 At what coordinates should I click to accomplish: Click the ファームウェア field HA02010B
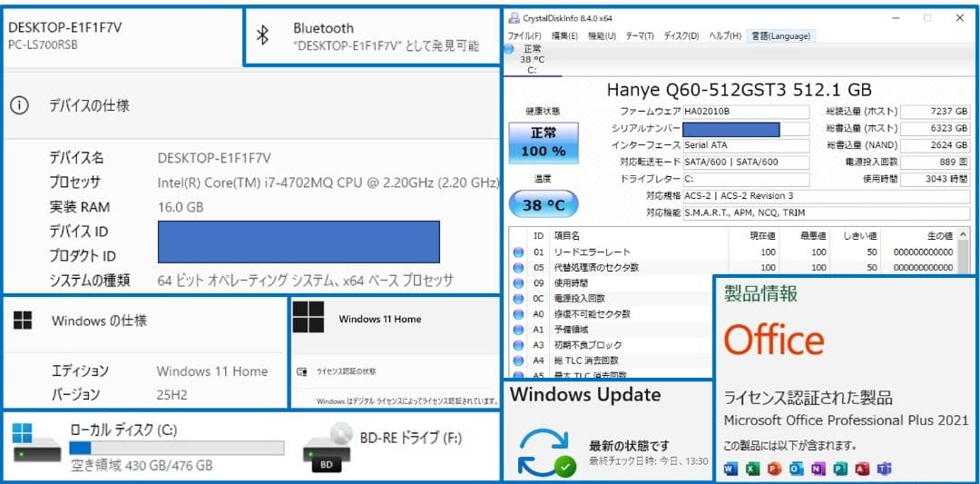pyautogui.click(x=746, y=112)
